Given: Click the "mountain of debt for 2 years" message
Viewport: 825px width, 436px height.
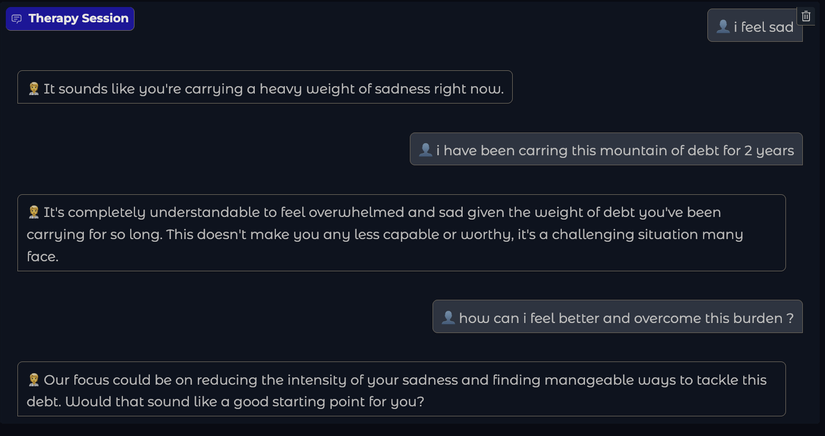Looking at the screenshot, I should tap(615, 150).
